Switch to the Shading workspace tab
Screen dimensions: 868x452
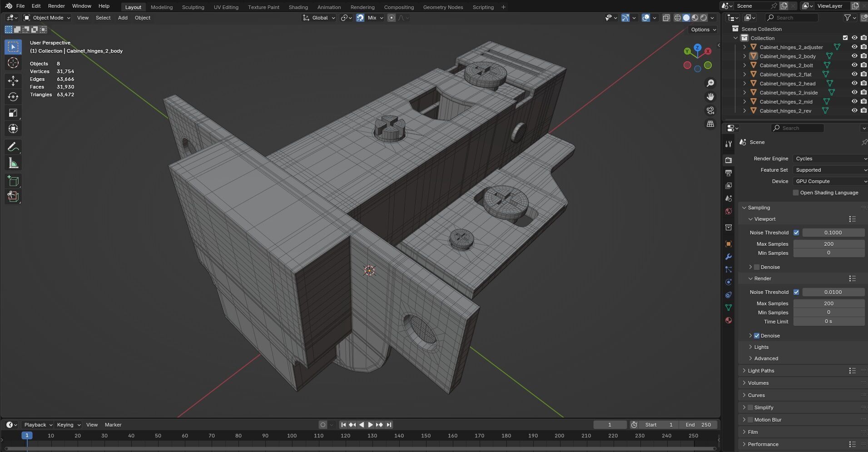[298, 7]
